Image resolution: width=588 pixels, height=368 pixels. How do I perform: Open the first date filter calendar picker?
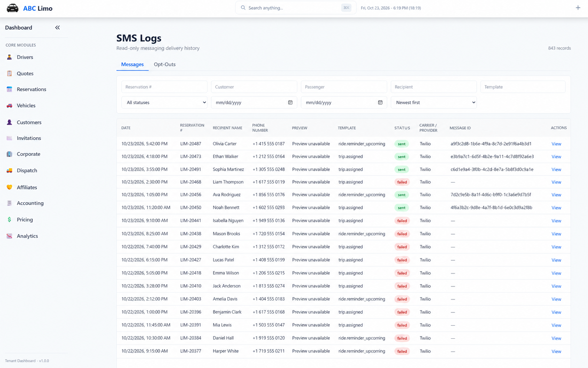point(290,102)
